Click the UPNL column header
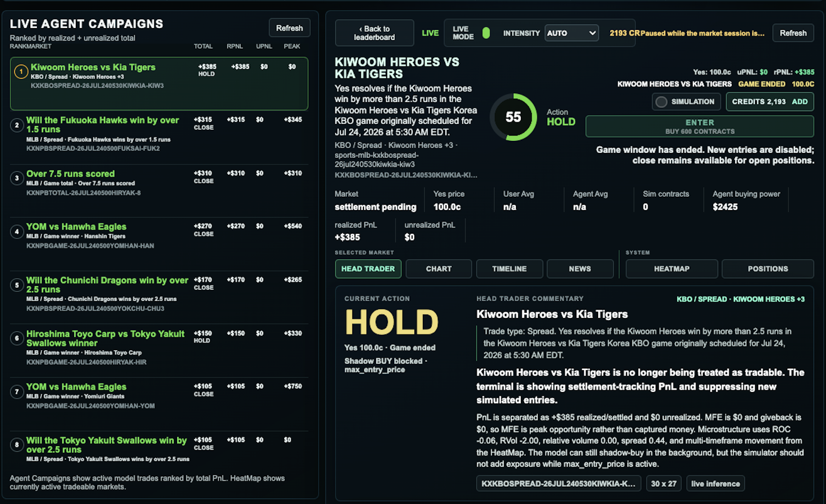This screenshot has width=826, height=504. (264, 46)
